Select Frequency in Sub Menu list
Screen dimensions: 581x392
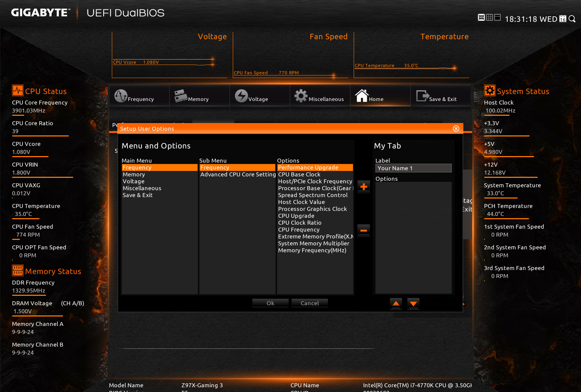[x=237, y=168]
